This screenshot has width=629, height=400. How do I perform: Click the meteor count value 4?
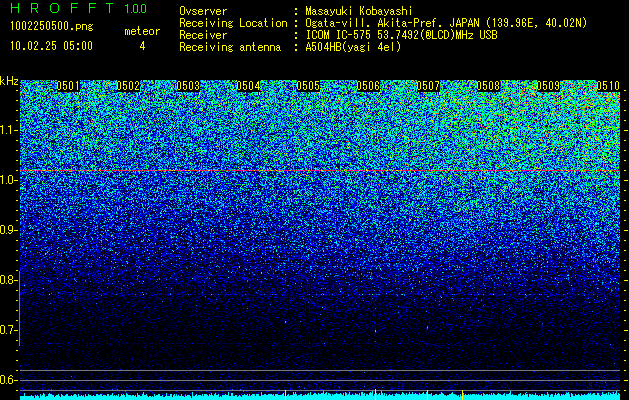142,46
